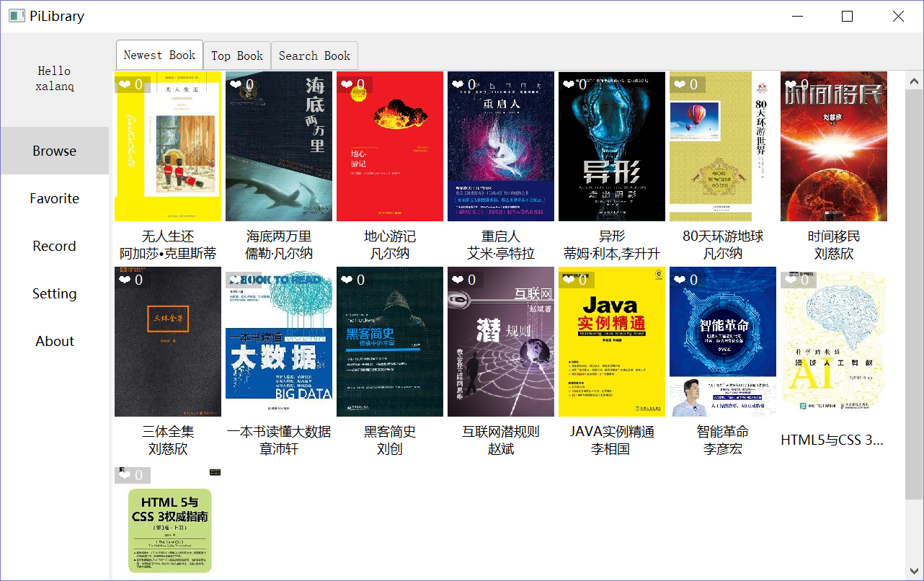Click the author text 刘创
This screenshot has width=924, height=581.
(x=390, y=449)
